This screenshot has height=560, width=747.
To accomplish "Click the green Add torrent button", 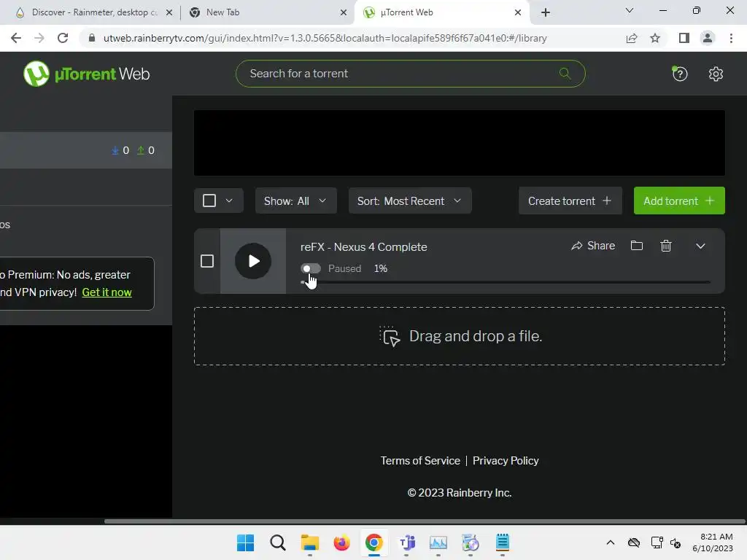I will [679, 201].
